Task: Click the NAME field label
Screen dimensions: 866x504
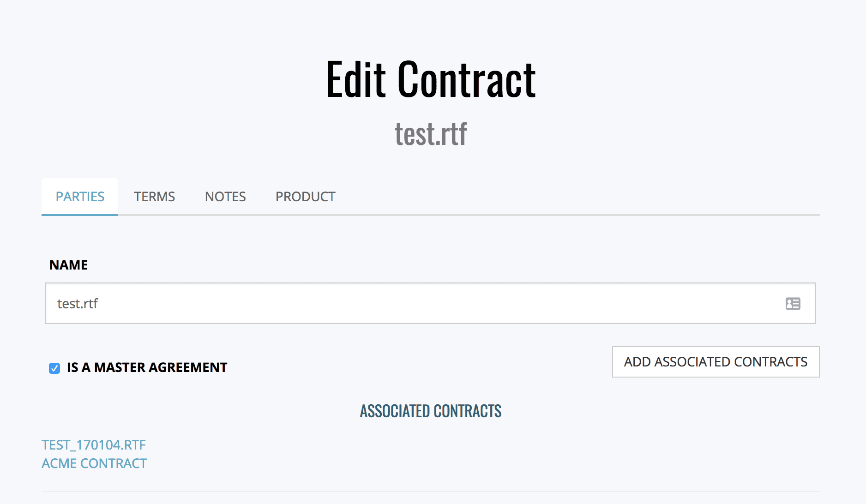Action: tap(68, 265)
